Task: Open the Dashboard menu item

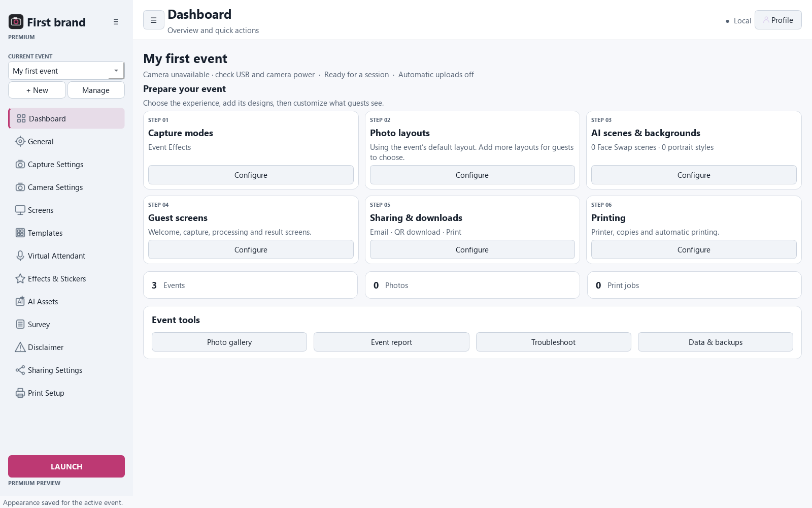Action: click(x=66, y=118)
